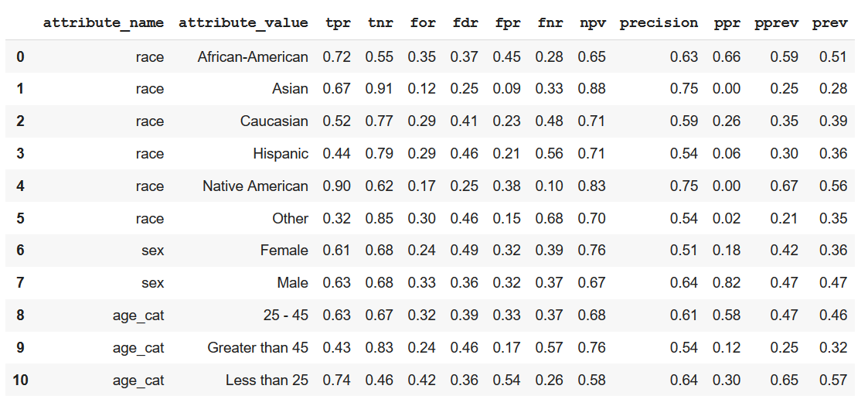
Task: Select the Hispanic row value cell
Action: pos(280,154)
